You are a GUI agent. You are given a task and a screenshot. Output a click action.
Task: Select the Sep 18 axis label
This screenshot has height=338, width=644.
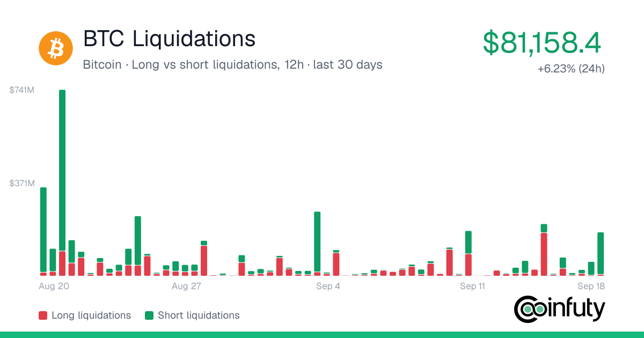tap(592, 286)
